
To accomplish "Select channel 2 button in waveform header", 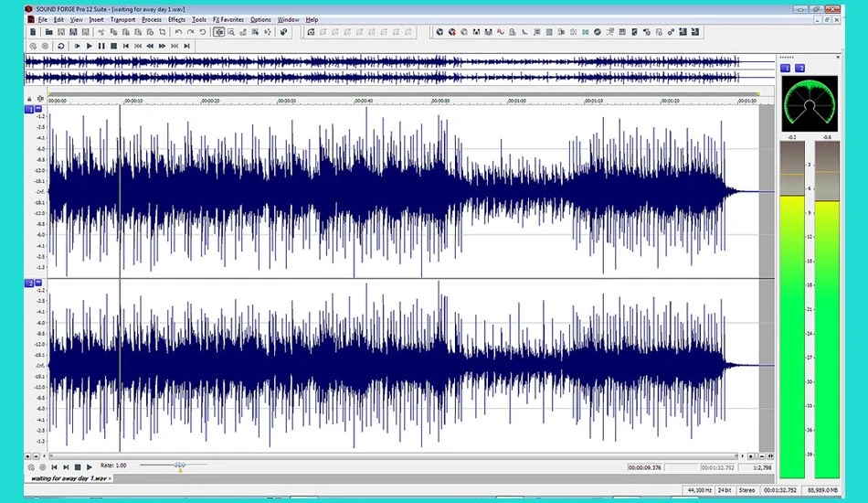I will click(x=29, y=284).
